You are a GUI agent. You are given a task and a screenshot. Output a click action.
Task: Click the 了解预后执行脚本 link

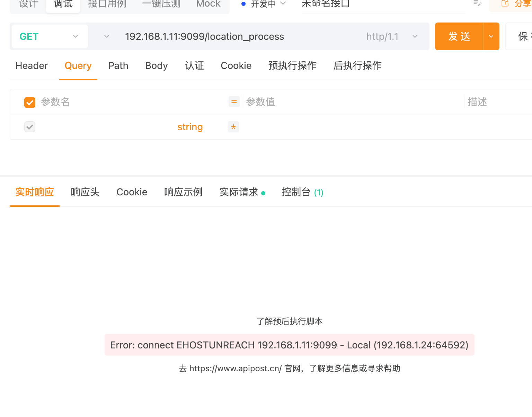pos(290,321)
